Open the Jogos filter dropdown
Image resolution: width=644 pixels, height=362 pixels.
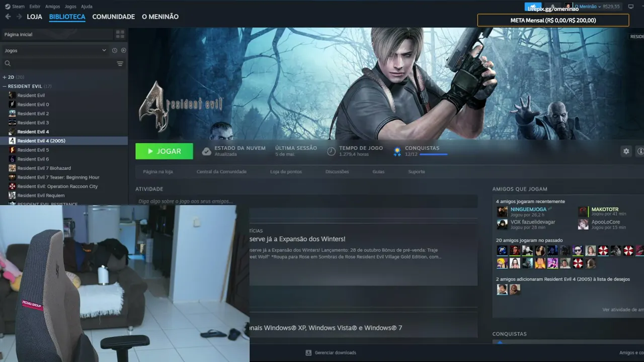(x=55, y=50)
